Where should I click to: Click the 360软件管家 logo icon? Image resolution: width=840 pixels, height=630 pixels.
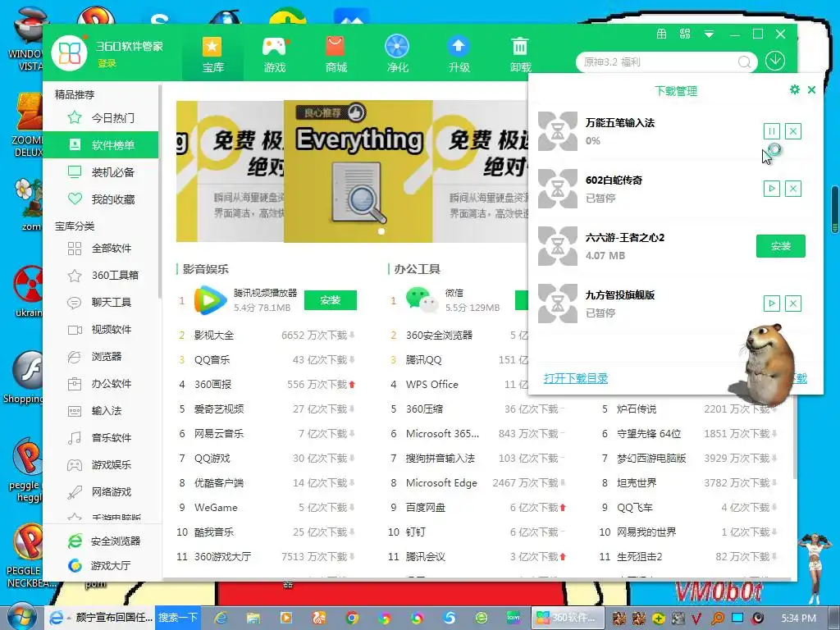coord(69,52)
